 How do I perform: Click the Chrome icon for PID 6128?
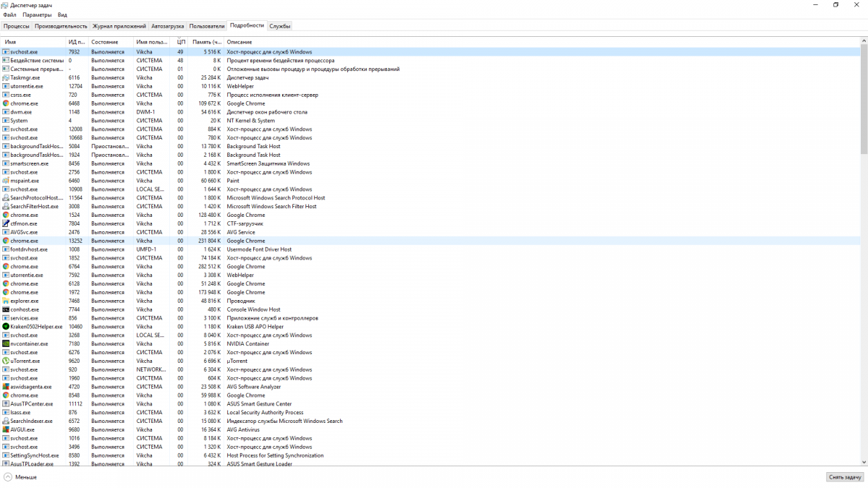(6, 283)
